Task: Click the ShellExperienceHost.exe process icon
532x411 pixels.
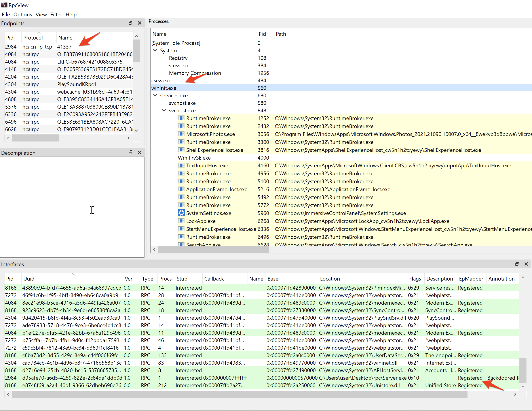Action: pos(181,150)
